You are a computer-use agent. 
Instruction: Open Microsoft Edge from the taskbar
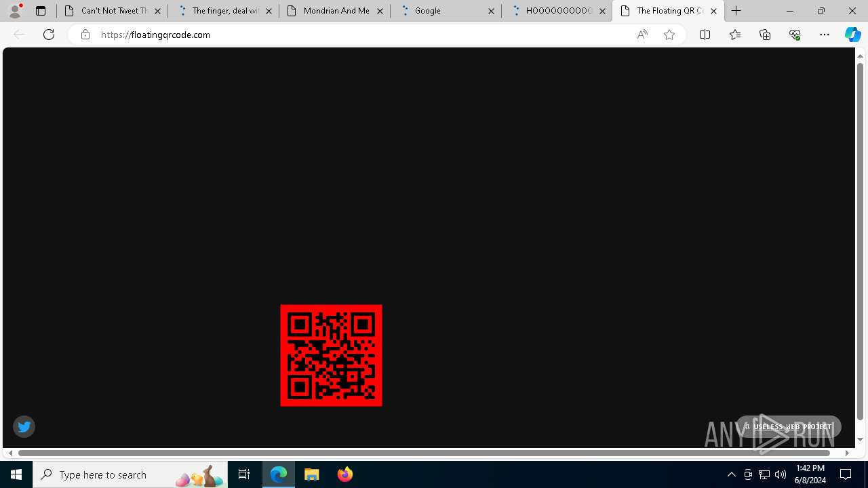click(x=279, y=474)
